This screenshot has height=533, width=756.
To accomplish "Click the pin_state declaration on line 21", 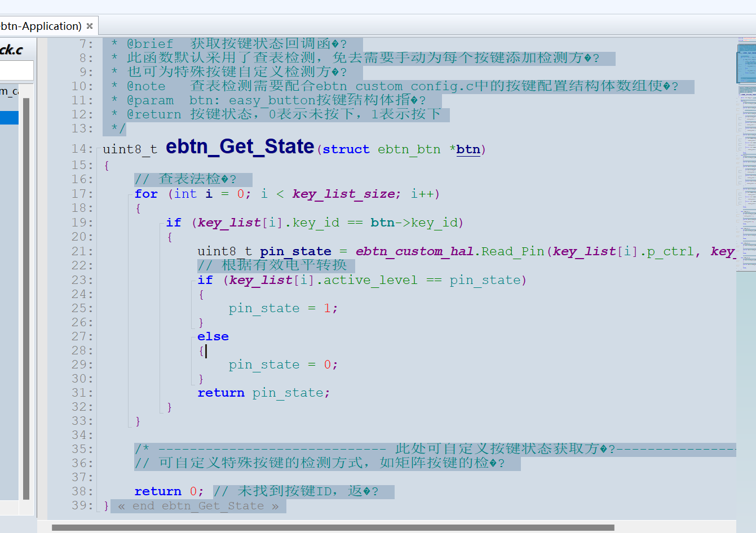I will coord(295,251).
